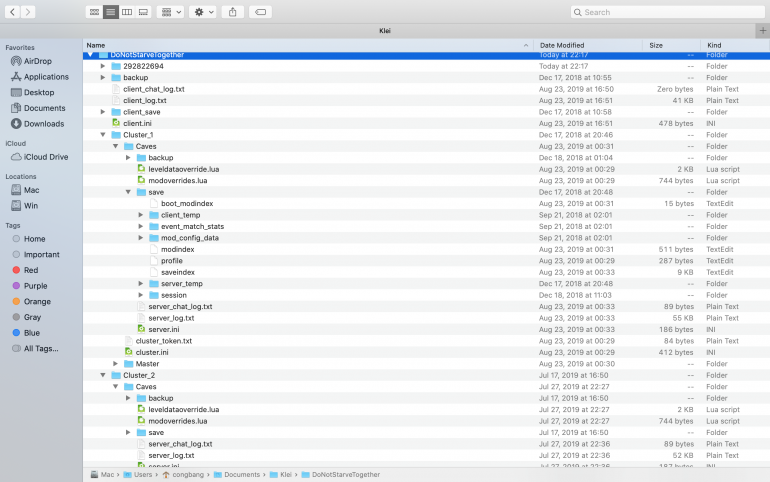The width and height of the screenshot is (770, 482).
Task: Expand the client_save folder
Action: 103,112
